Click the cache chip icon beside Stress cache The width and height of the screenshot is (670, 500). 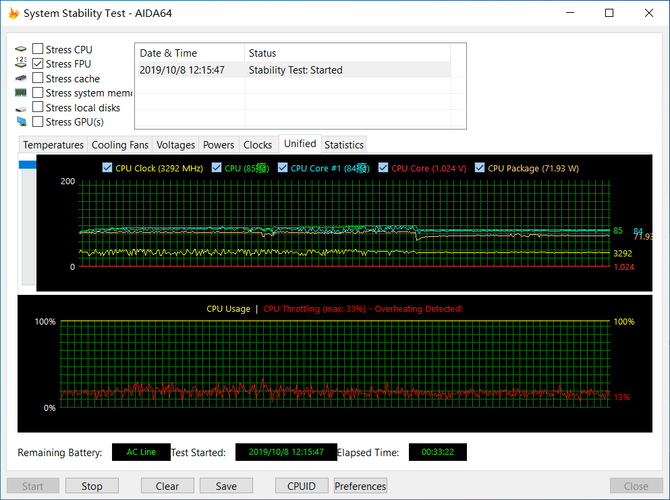tap(21, 78)
